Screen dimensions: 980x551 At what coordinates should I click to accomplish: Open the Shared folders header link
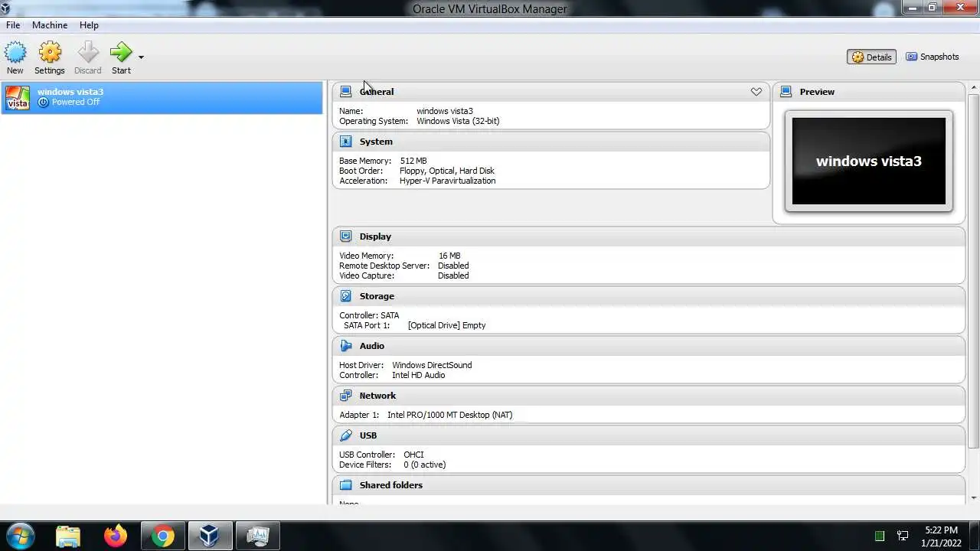click(391, 485)
